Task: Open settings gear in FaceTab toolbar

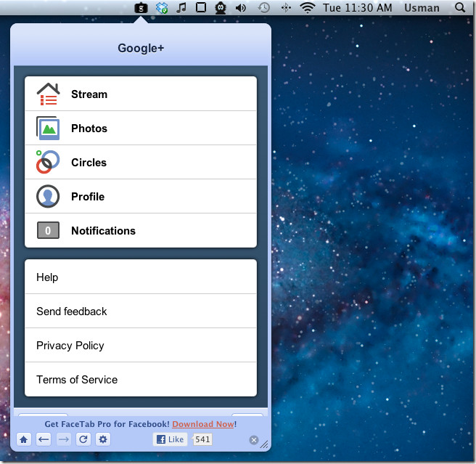Action: click(x=103, y=439)
